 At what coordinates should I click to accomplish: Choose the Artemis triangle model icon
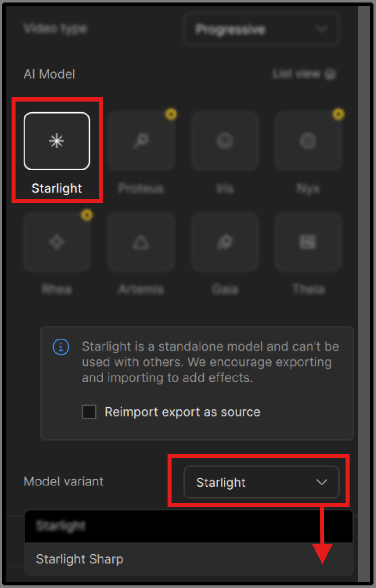(x=140, y=242)
